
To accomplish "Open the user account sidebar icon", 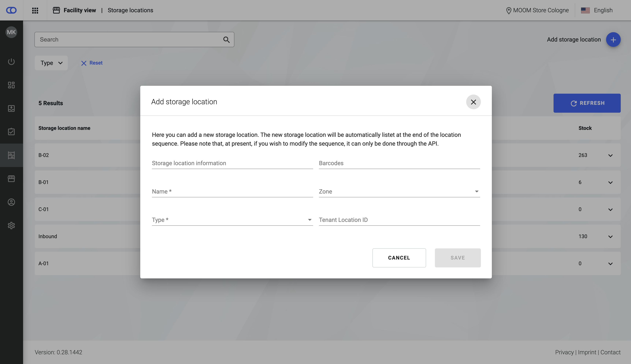I will [11, 202].
